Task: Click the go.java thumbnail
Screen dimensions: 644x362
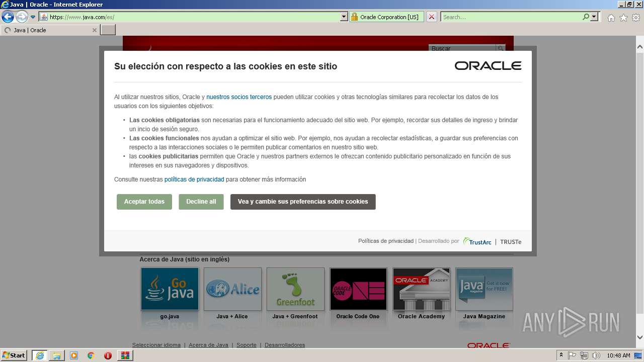Action: point(170,289)
